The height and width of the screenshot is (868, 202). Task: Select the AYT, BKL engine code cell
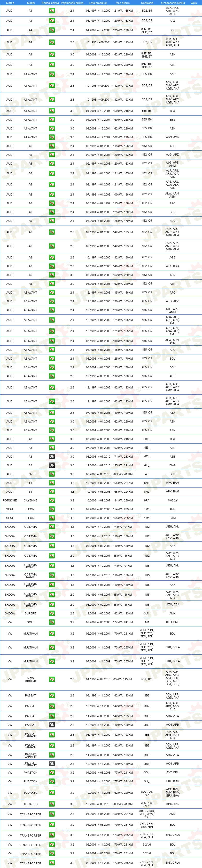[172, 772]
